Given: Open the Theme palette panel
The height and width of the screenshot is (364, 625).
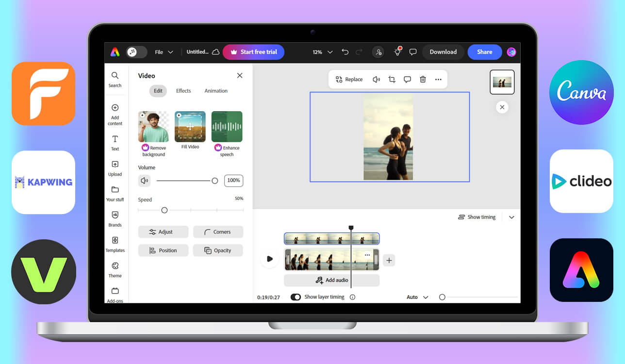Looking at the screenshot, I should 115,269.
